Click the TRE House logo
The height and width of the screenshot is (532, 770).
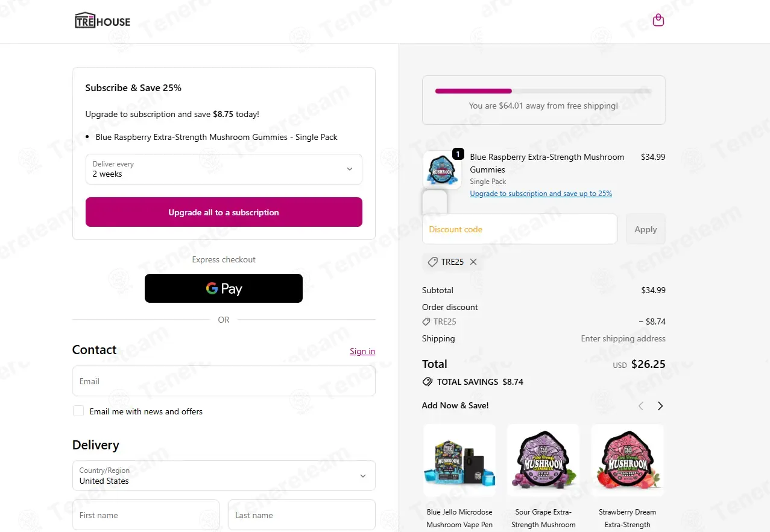[x=103, y=21]
